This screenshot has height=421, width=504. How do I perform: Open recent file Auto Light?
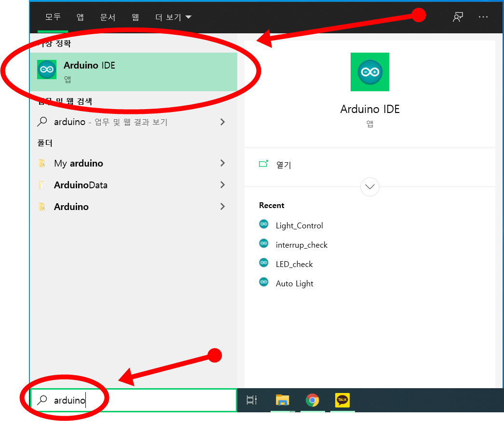294,283
